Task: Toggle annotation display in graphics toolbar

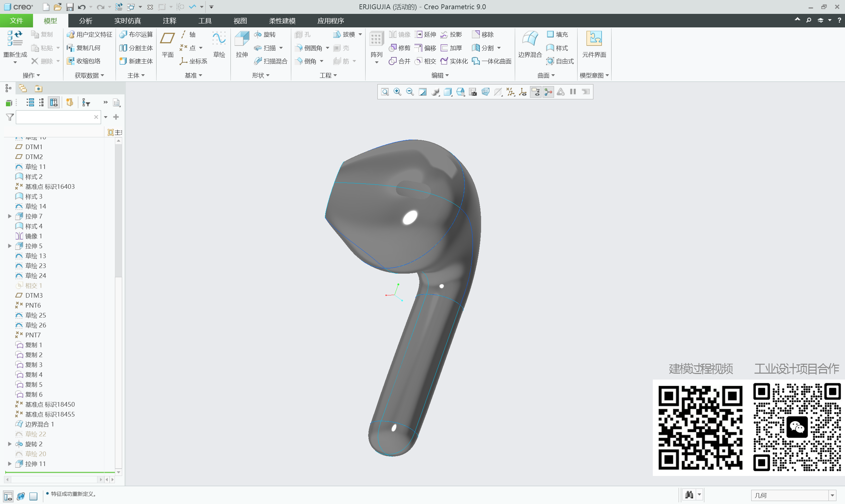Action: [536, 92]
